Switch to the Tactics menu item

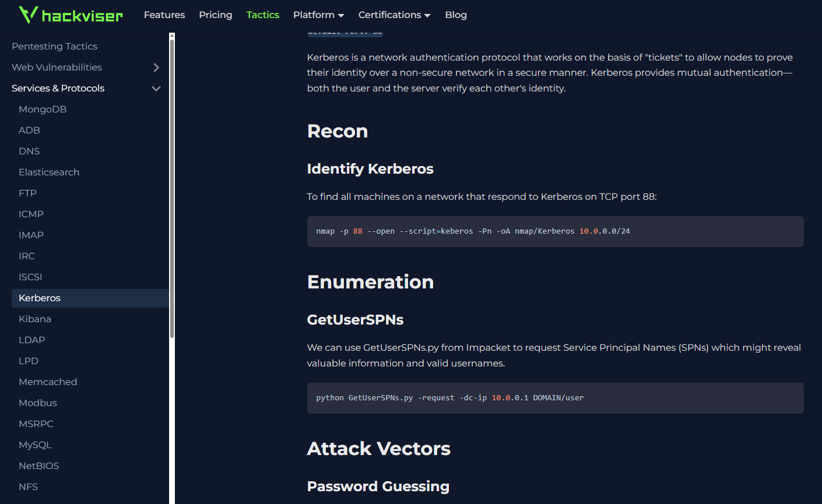262,15
